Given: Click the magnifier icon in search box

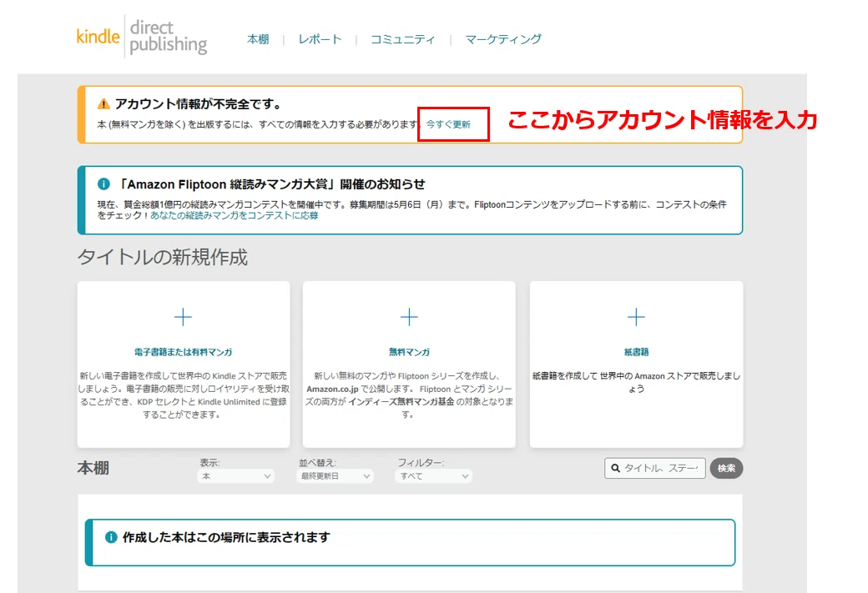Looking at the screenshot, I should click(616, 468).
